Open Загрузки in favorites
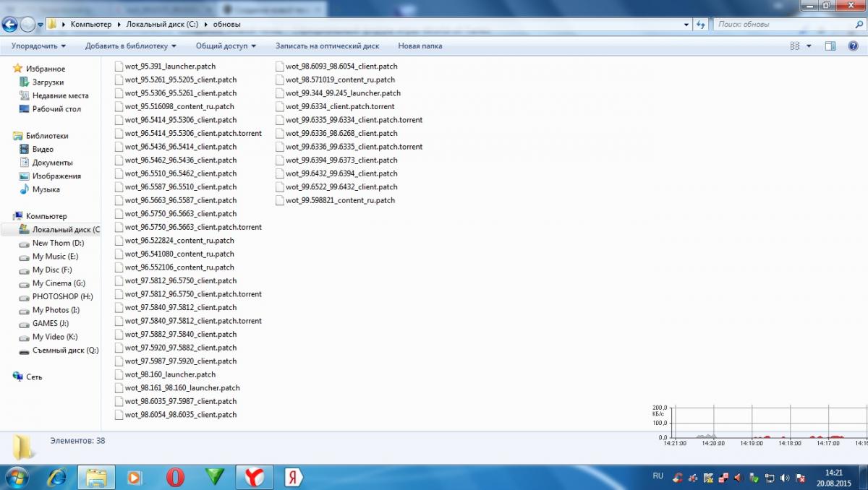 point(48,82)
